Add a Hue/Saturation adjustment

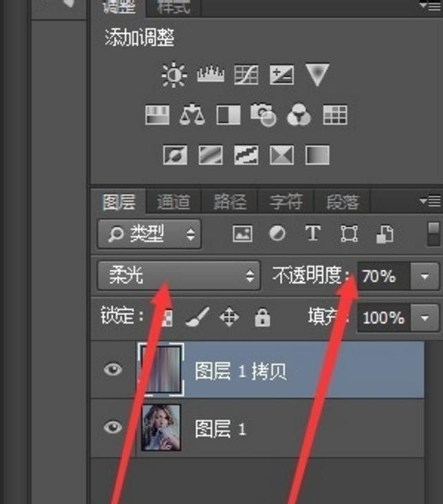pyautogui.click(x=157, y=115)
